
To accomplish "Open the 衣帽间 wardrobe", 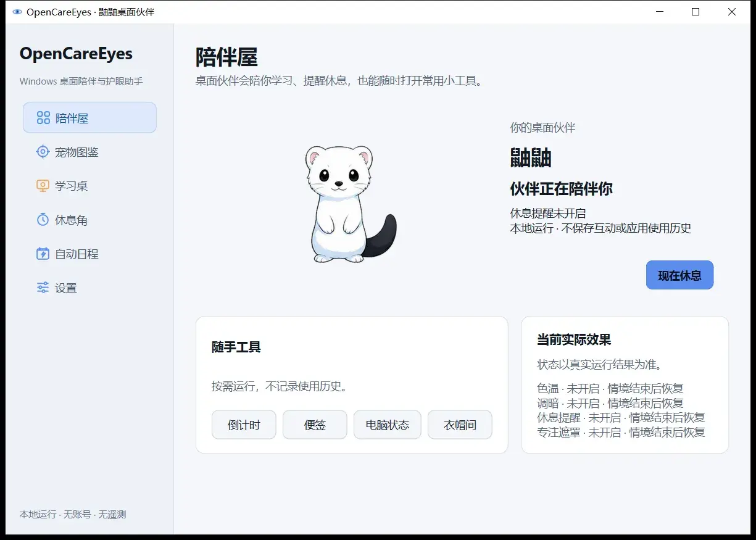I will coord(460,425).
